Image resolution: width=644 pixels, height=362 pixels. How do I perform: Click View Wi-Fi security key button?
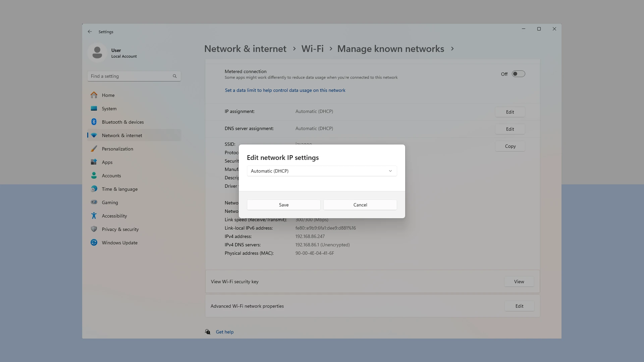(x=518, y=281)
